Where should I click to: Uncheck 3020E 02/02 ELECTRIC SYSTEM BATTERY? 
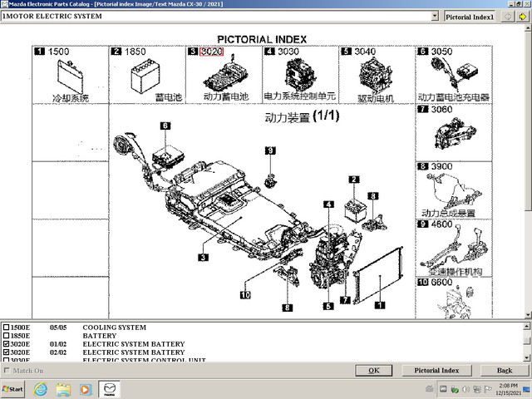[6, 352]
